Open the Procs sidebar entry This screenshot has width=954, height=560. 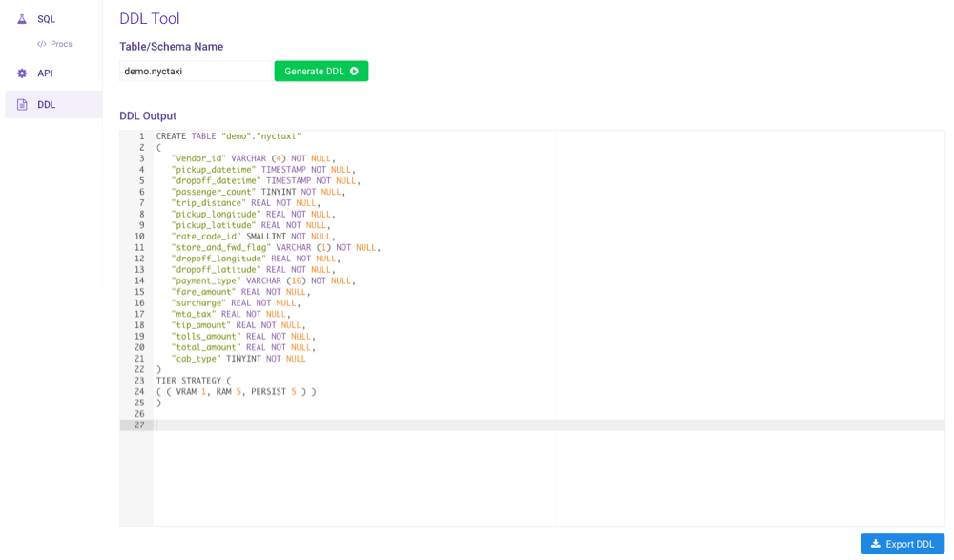pyautogui.click(x=59, y=43)
